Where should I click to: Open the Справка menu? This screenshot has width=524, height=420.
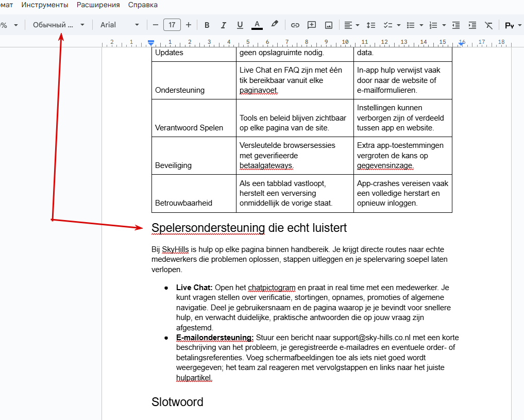(143, 5)
